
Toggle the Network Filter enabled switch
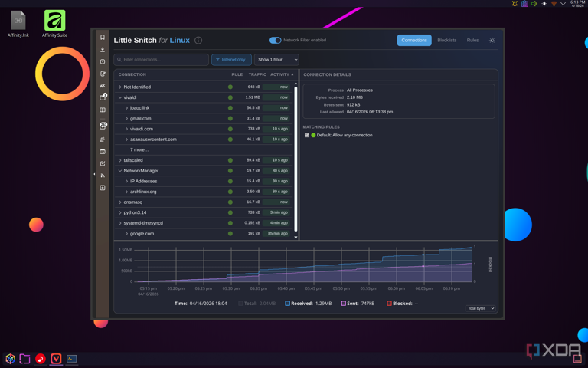pos(276,40)
